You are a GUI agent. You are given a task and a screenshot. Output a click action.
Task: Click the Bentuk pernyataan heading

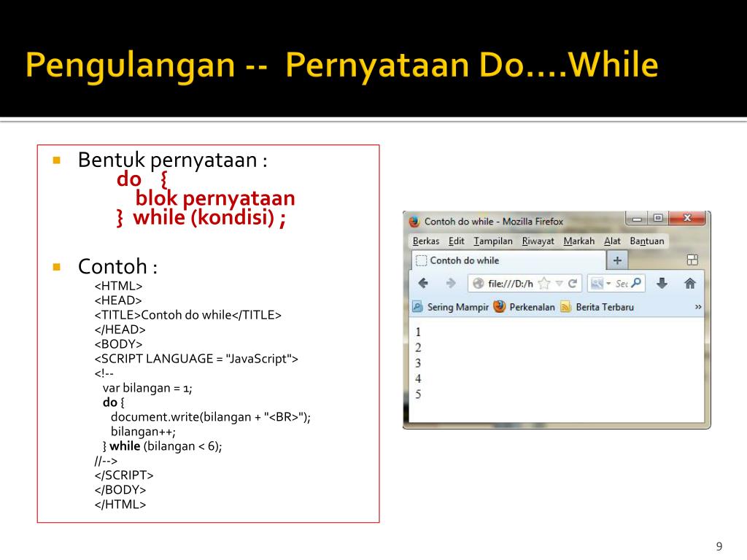(172, 160)
